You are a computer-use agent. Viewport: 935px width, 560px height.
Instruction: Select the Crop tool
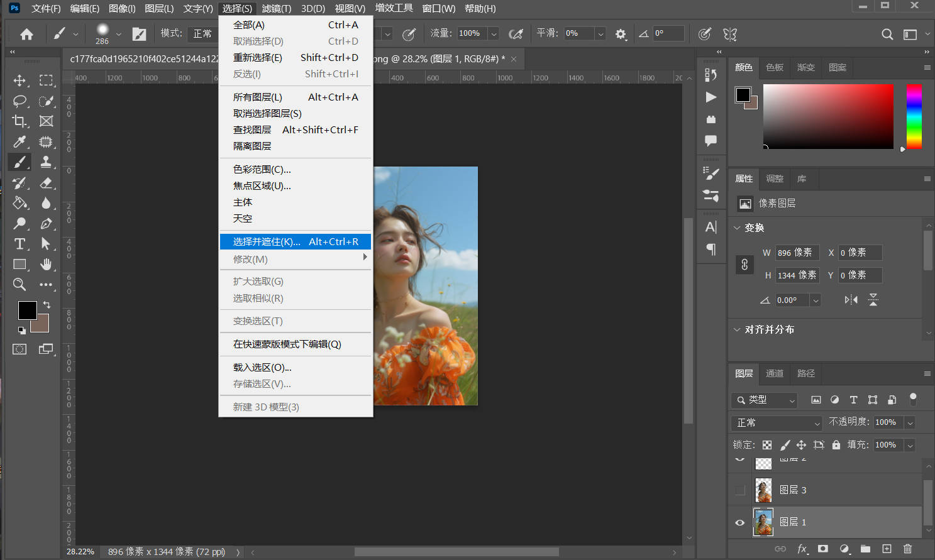[x=19, y=121]
